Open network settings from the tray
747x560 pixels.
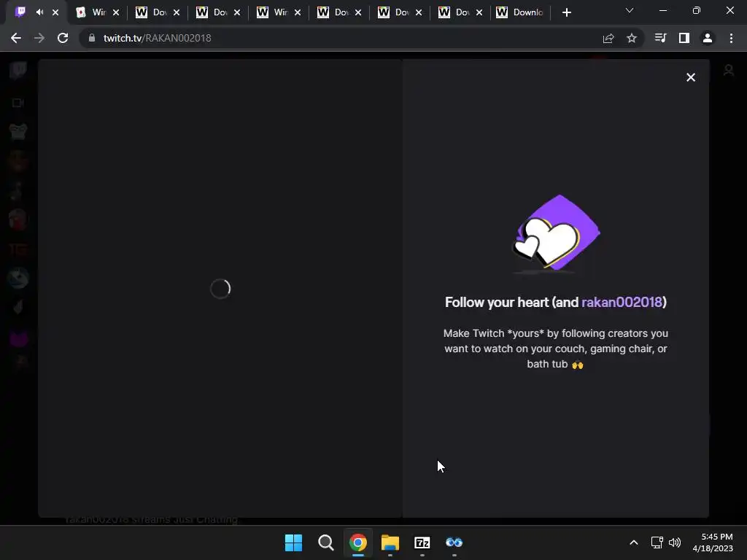(x=657, y=542)
